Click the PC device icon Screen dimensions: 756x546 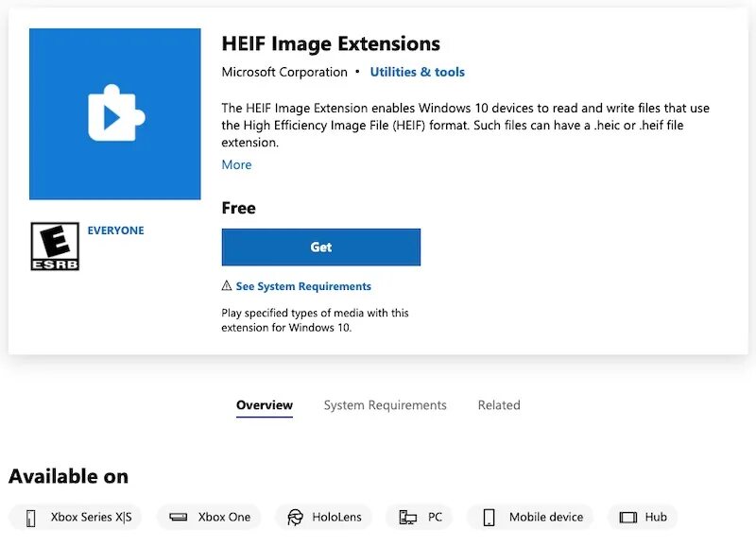click(407, 517)
